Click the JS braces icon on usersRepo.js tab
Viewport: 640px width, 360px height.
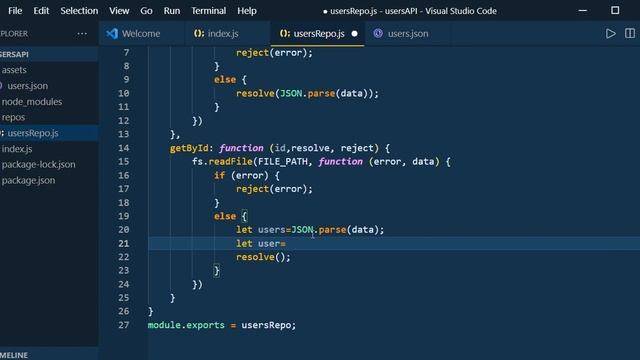click(285, 33)
